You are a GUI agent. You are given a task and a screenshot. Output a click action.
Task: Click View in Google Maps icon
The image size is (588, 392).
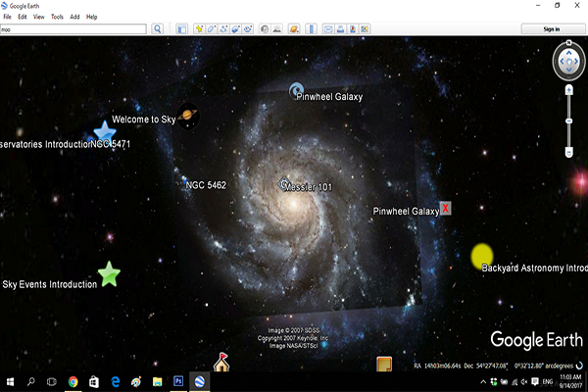tap(365, 28)
